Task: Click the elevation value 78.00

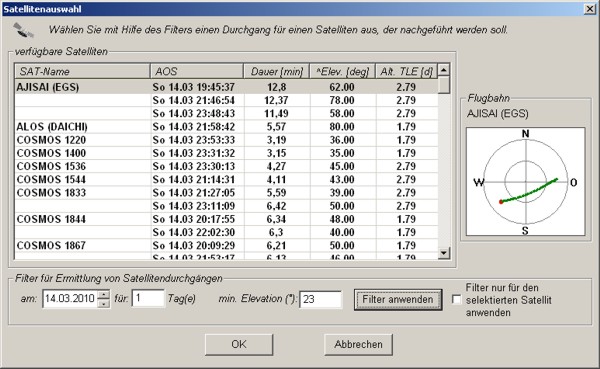Action: click(x=342, y=100)
